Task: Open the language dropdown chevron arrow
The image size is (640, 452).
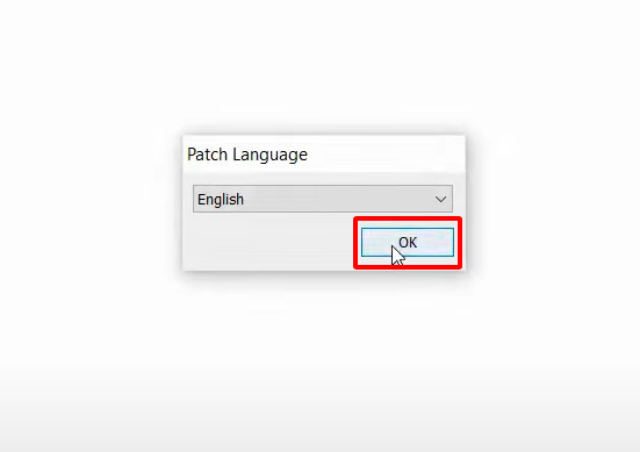Action: tap(440, 199)
